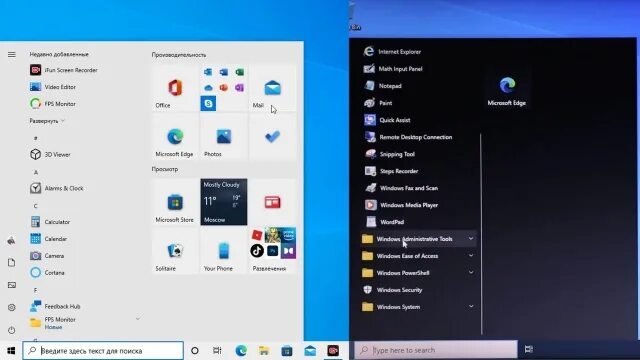Open Remote Desktop Connection
Image resolution: width=640 pixels, height=360 pixels.
[408, 137]
